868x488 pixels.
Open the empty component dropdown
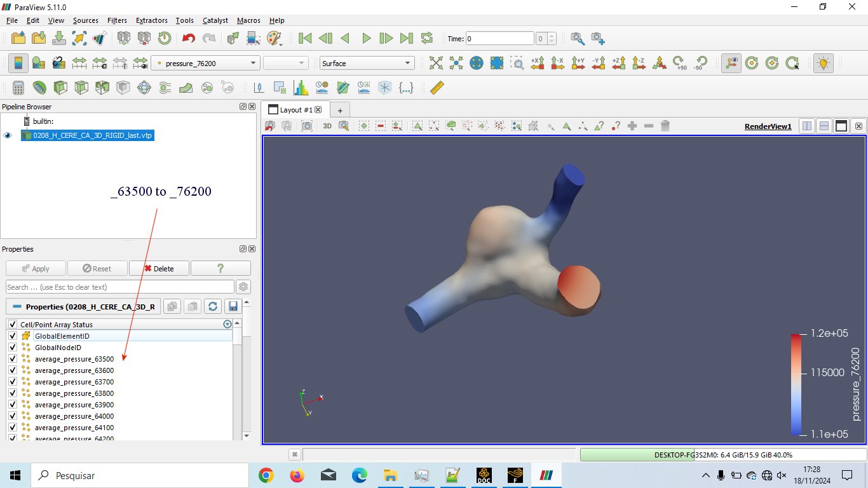pos(286,63)
